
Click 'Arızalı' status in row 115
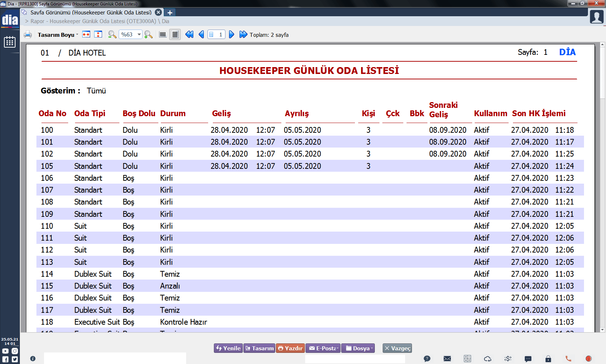[x=170, y=286]
